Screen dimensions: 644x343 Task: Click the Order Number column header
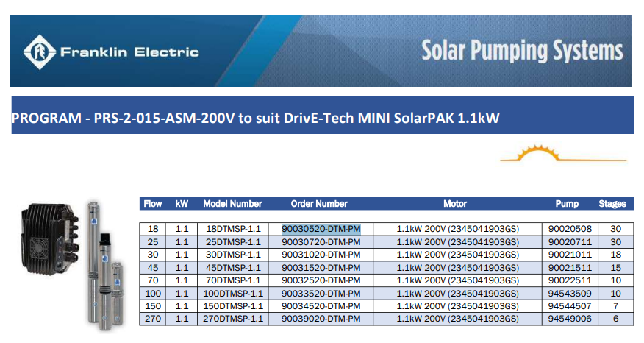pyautogui.click(x=319, y=204)
